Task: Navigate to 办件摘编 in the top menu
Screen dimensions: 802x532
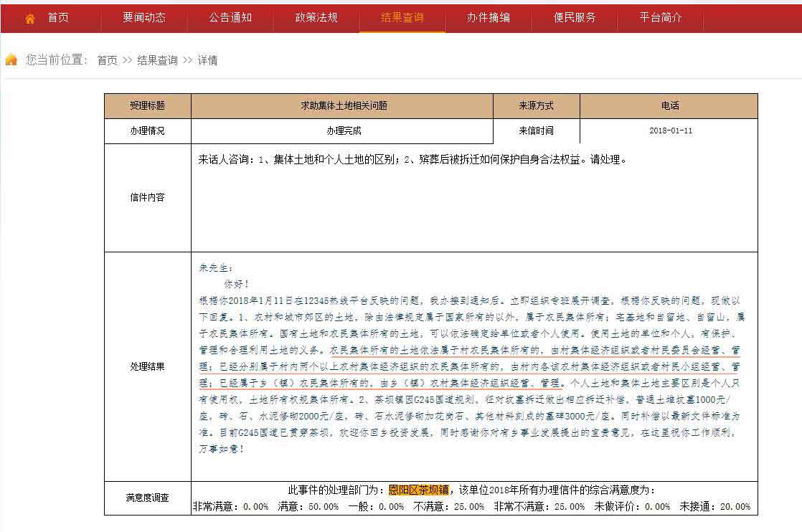Action: [x=489, y=18]
